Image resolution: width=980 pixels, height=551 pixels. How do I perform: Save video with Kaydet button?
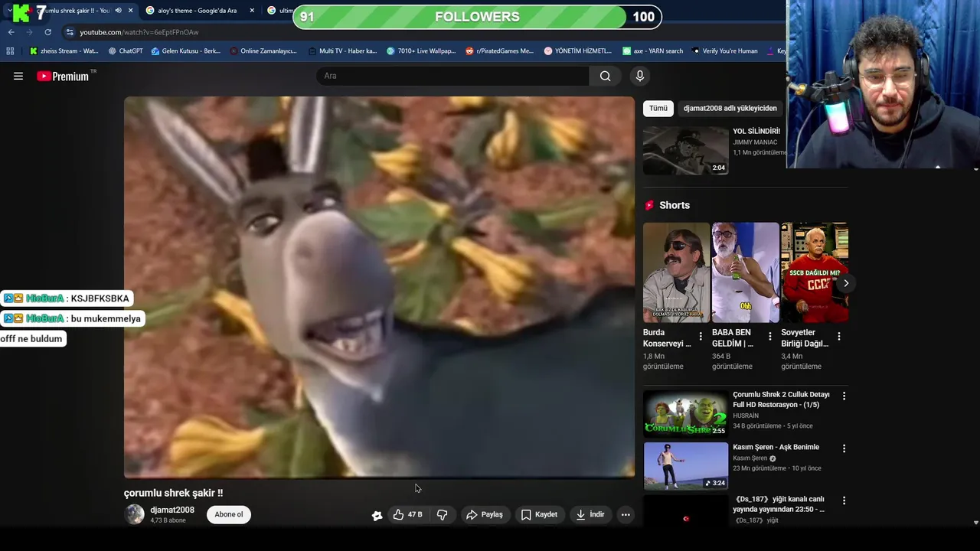pyautogui.click(x=539, y=514)
